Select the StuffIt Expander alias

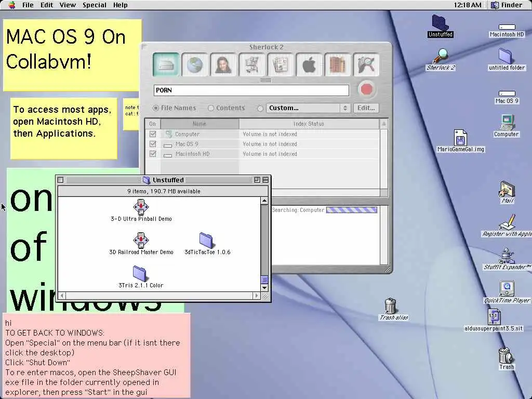(507, 259)
